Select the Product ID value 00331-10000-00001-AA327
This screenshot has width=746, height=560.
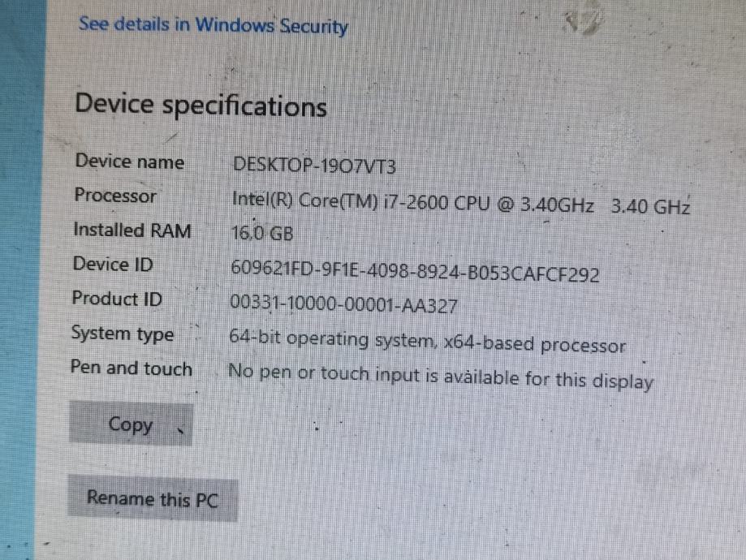[343, 305]
